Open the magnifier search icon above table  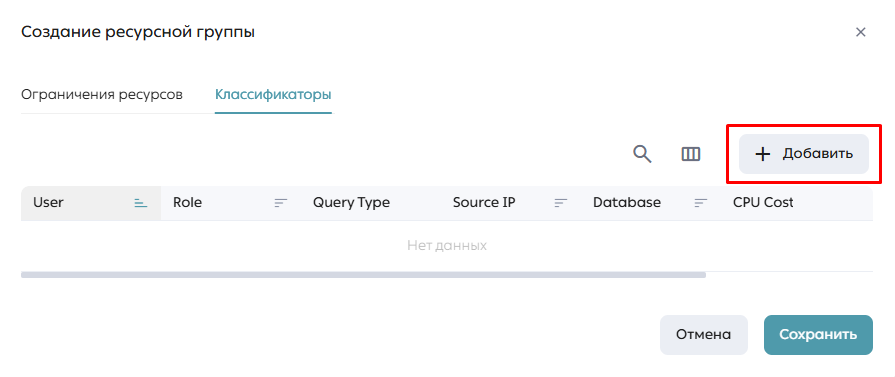point(643,154)
